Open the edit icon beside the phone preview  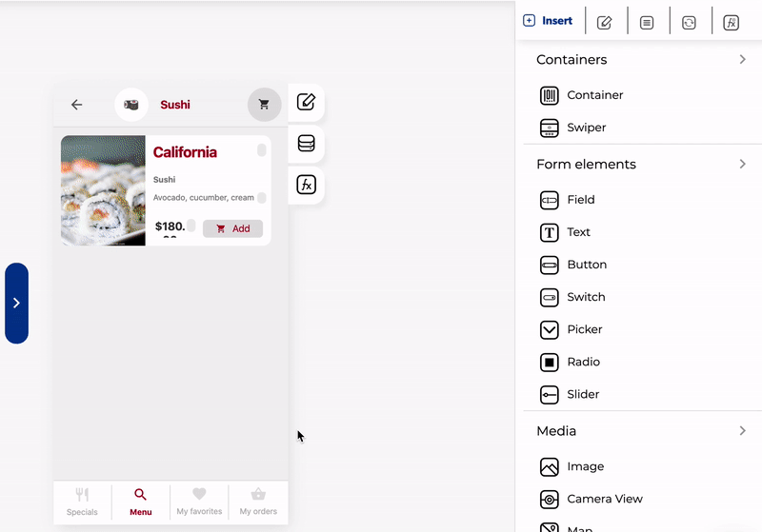[306, 102]
